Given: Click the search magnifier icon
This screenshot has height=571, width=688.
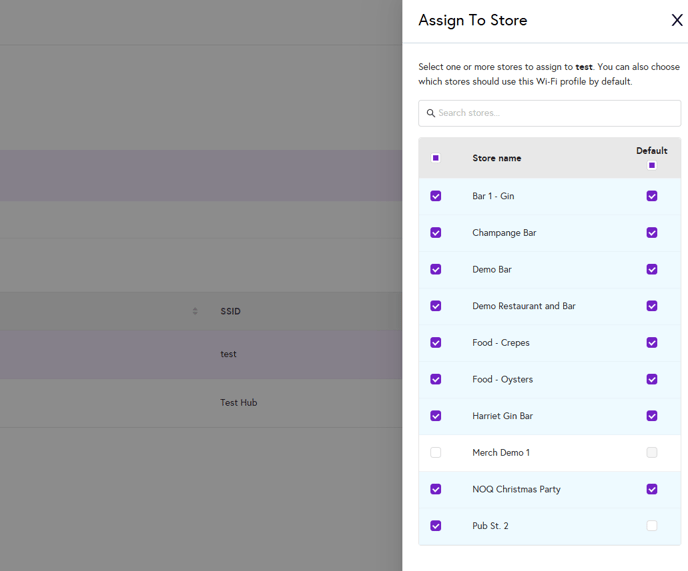Looking at the screenshot, I should [431, 113].
